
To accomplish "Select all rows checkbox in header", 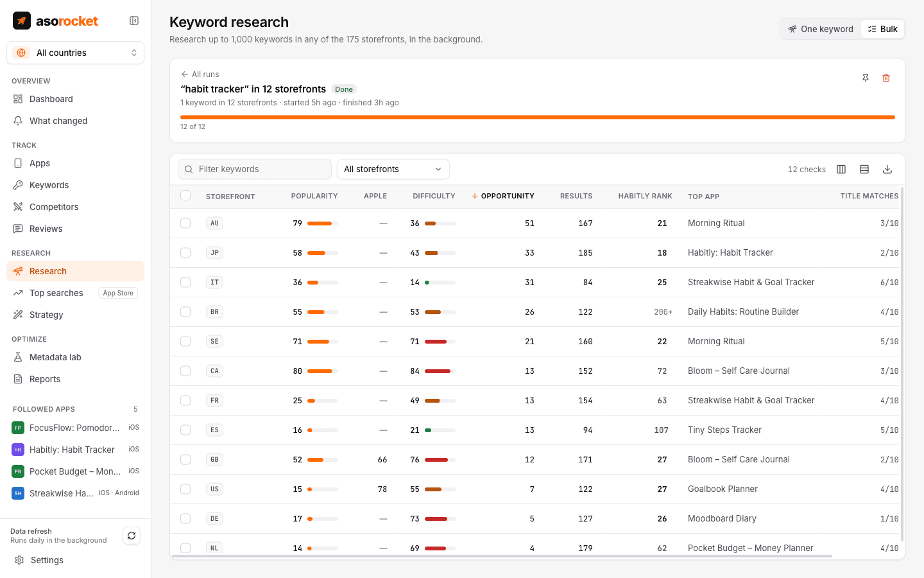I will [185, 195].
